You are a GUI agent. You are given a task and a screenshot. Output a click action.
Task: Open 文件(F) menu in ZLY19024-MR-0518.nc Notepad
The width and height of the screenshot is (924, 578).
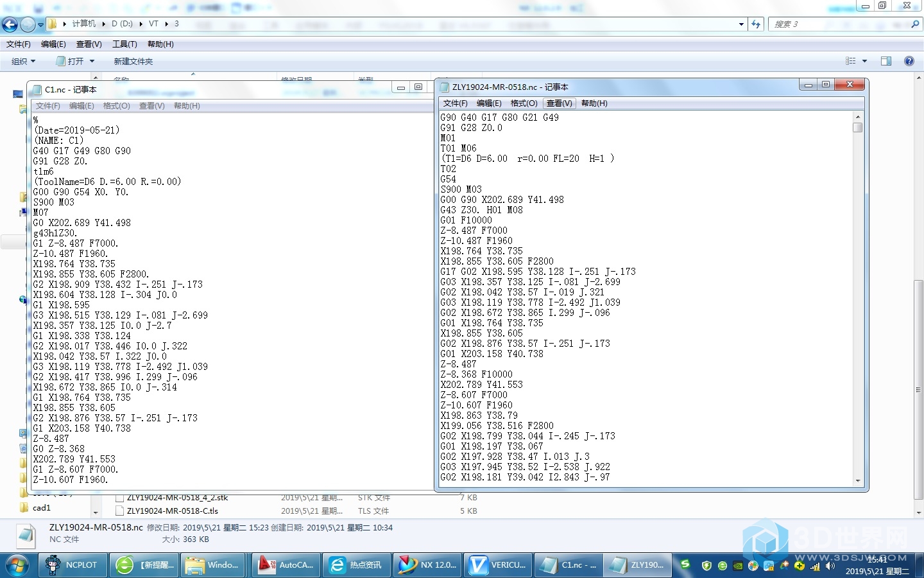point(456,103)
